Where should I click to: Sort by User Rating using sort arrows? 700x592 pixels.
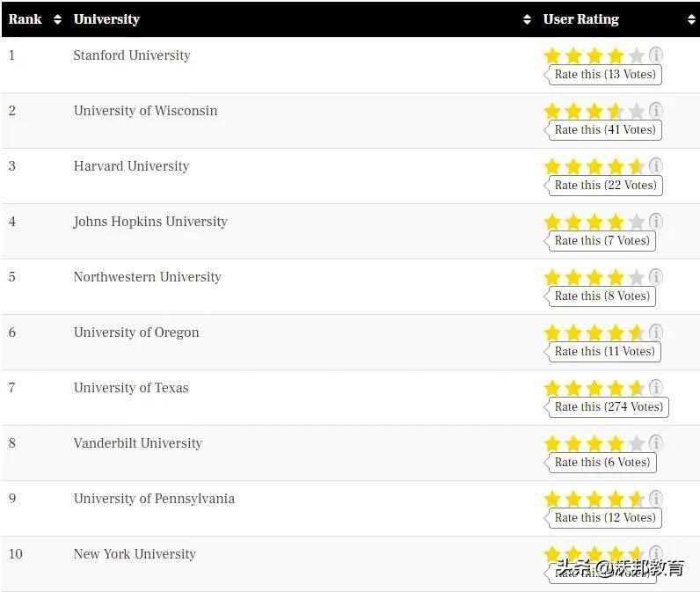(x=691, y=19)
